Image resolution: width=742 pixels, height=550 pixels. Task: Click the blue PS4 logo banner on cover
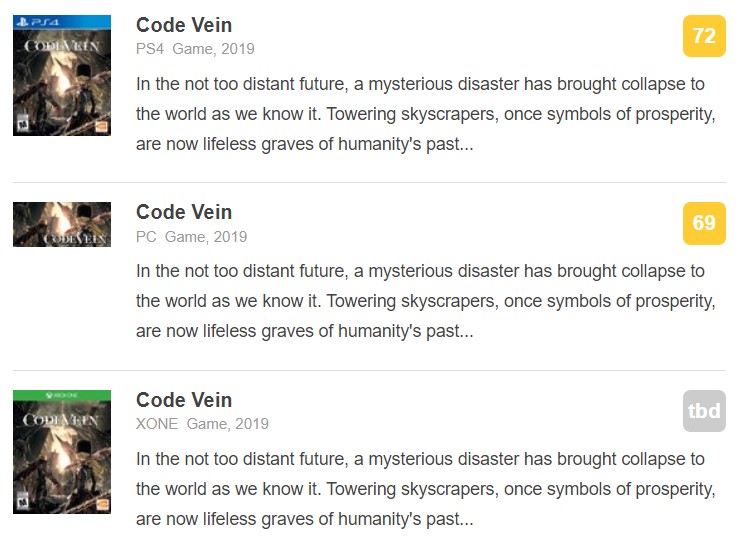[61, 21]
